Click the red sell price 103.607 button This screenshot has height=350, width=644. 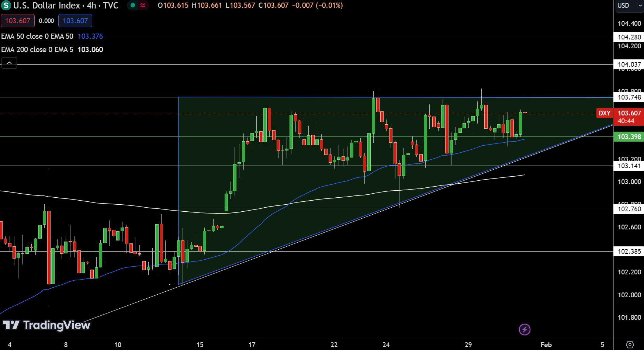click(18, 21)
